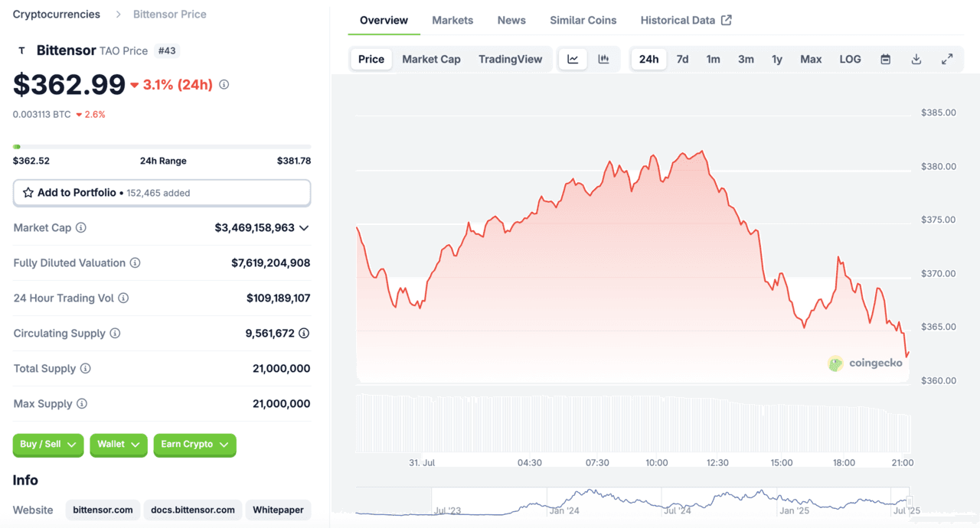
Task: Open the Buy / Sell dropdown
Action: coord(48,445)
